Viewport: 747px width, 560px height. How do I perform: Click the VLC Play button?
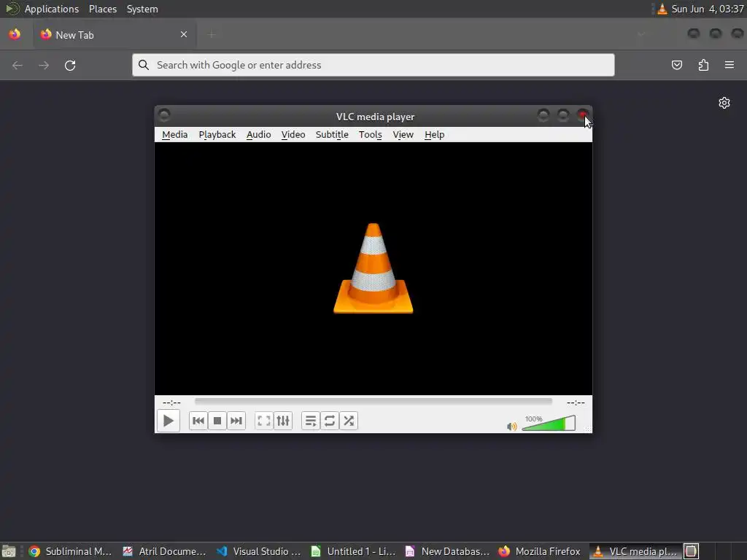point(169,421)
